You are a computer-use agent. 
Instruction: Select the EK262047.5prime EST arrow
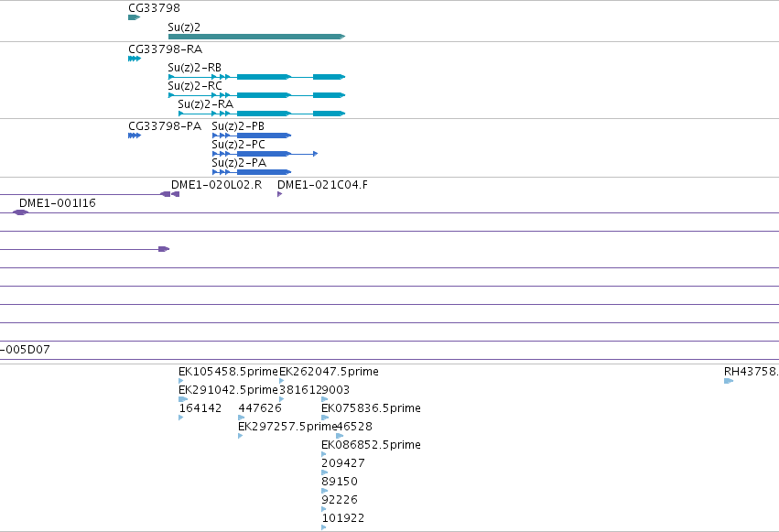pos(282,381)
